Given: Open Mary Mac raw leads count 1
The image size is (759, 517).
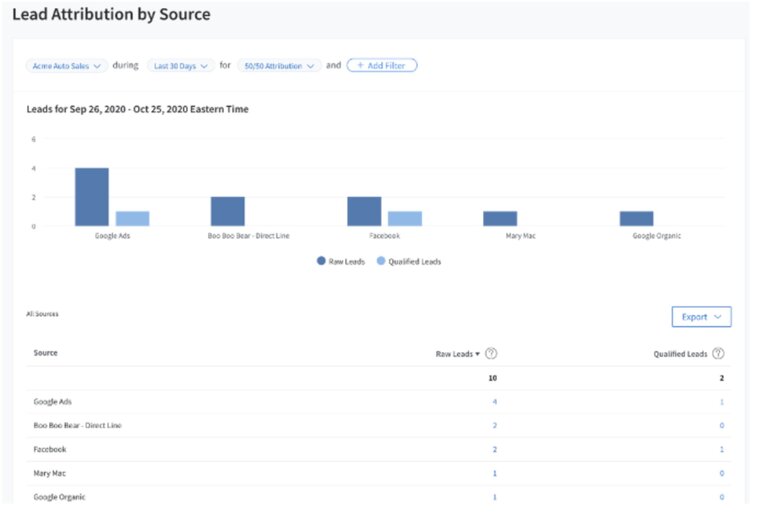Looking at the screenshot, I should [495, 473].
